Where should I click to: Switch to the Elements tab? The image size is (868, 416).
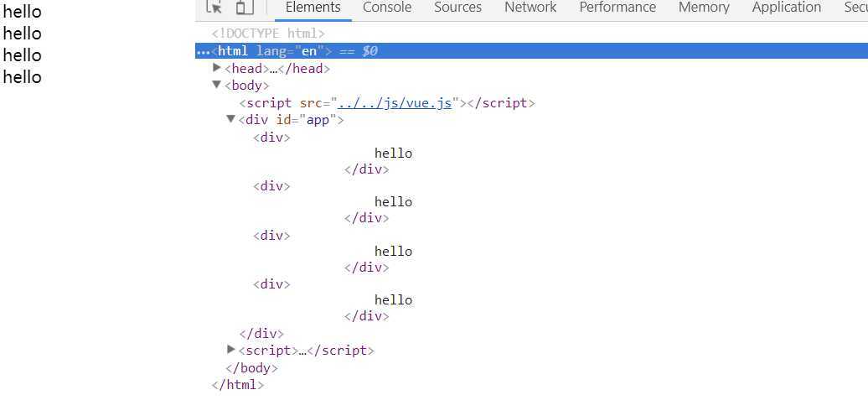313,8
